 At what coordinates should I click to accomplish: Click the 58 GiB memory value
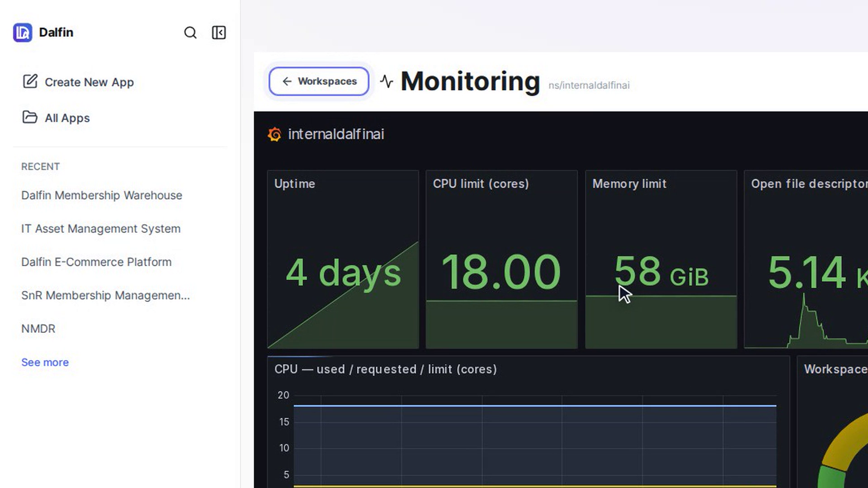(661, 272)
